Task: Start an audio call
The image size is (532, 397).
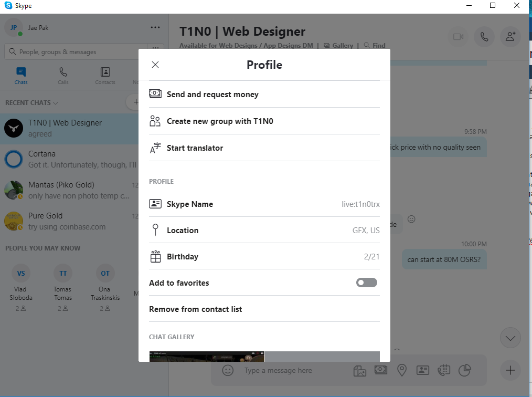Action: click(x=484, y=37)
